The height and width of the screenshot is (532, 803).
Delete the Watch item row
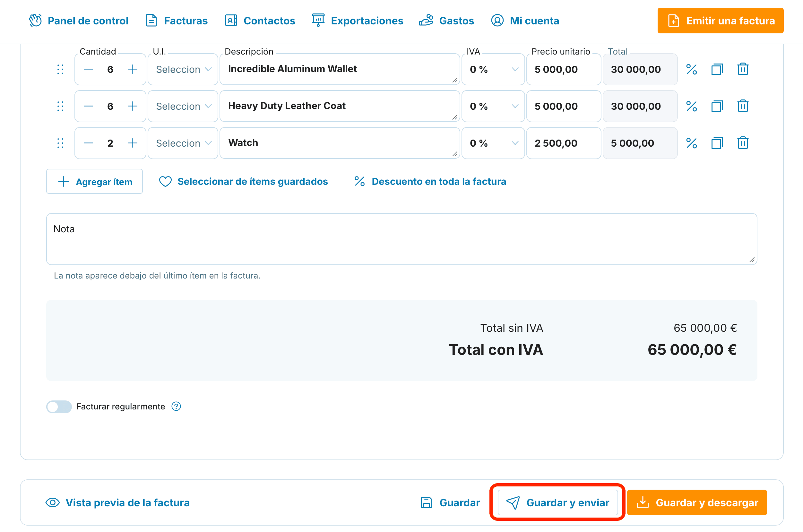point(743,143)
